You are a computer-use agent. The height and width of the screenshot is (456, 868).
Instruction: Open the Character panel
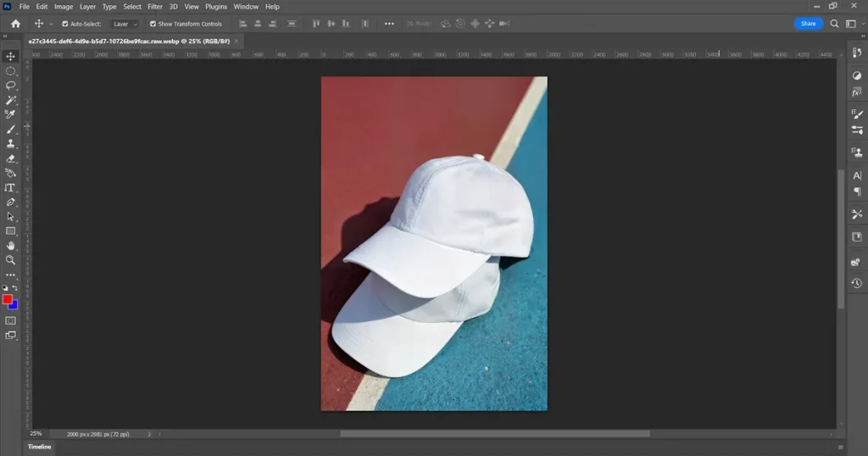[857, 175]
